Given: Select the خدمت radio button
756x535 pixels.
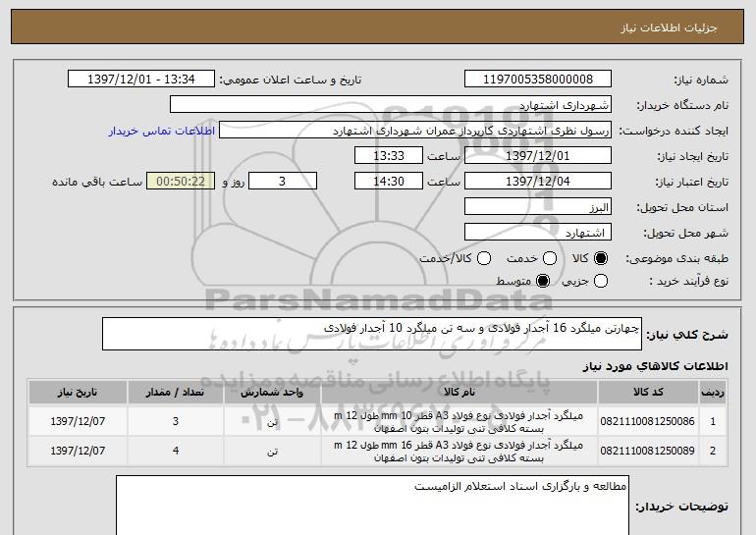Looking at the screenshot, I should point(550,259).
